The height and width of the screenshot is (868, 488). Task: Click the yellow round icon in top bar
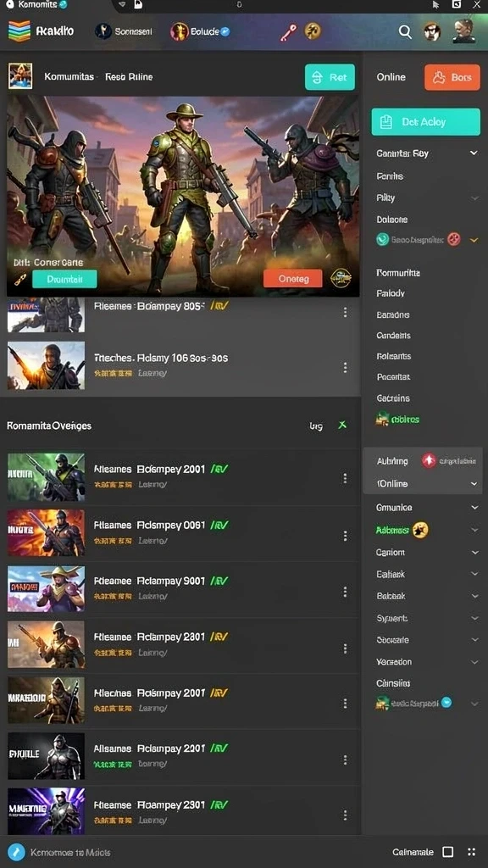313,31
